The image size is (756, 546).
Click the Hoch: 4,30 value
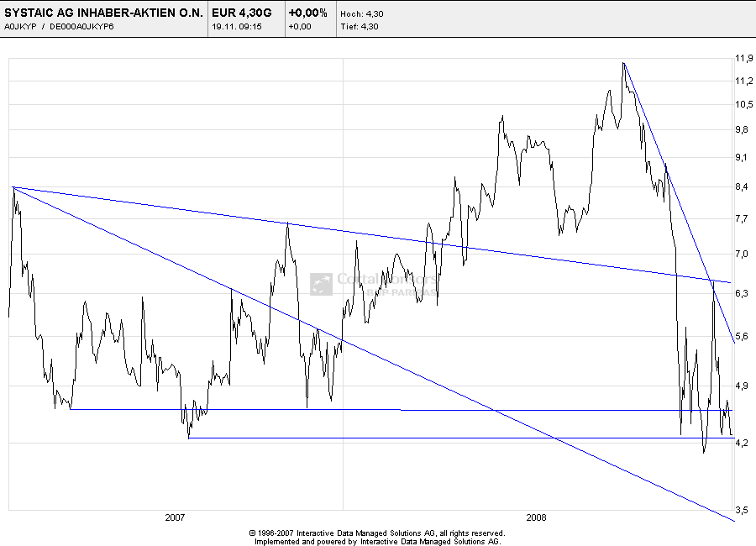361,14
